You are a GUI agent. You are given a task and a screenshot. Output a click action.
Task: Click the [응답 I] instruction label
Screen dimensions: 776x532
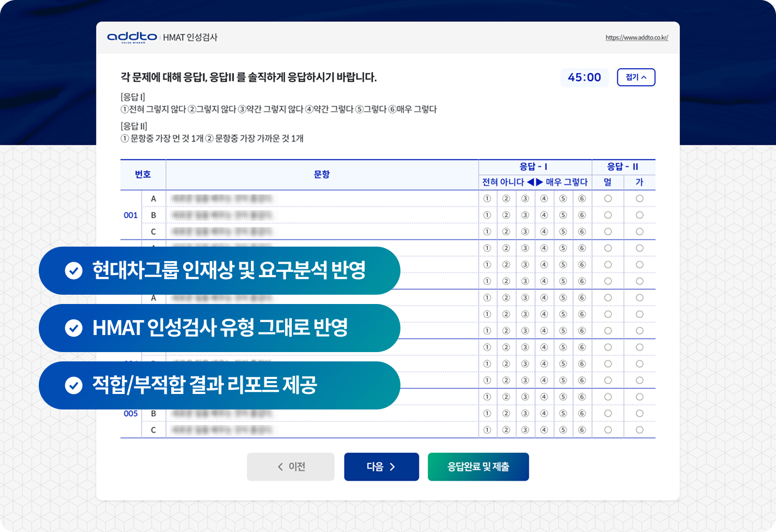coord(133,97)
